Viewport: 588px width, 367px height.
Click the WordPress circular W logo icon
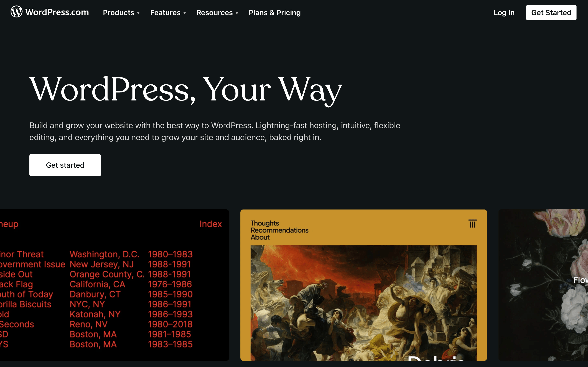point(16,12)
